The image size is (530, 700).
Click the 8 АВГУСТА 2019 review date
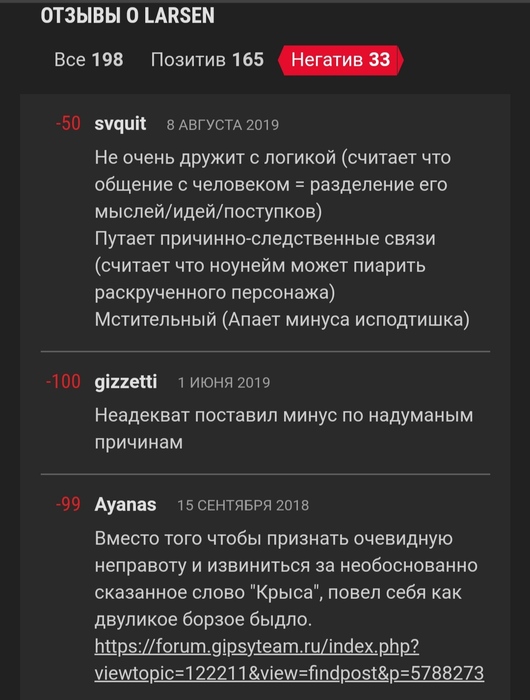(222, 125)
